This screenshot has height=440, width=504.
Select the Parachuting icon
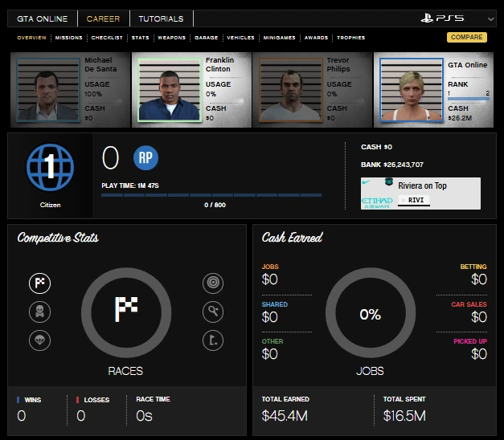(39, 340)
